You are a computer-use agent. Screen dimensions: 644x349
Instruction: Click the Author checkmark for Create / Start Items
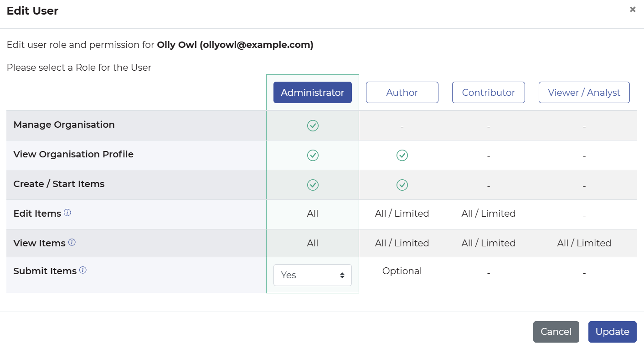point(402,185)
